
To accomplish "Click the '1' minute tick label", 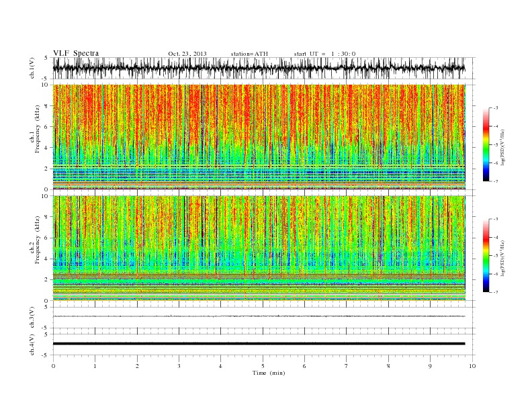I will (x=95, y=366).
